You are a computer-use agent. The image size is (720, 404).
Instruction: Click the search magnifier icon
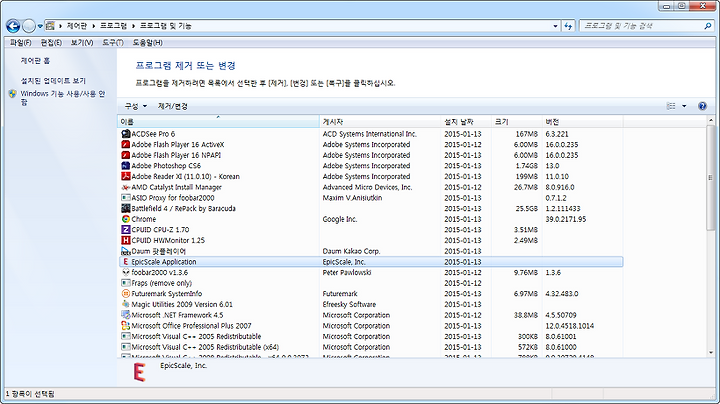(708, 26)
